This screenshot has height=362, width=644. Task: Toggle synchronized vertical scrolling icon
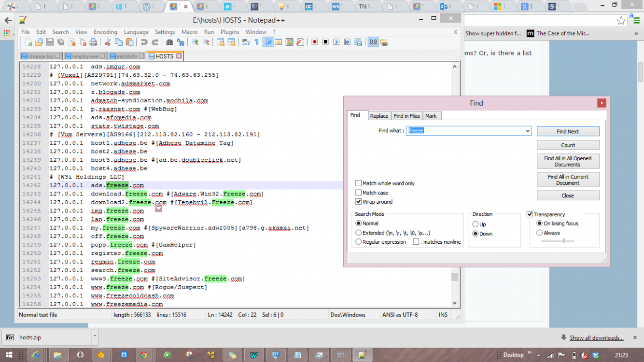tap(220, 42)
